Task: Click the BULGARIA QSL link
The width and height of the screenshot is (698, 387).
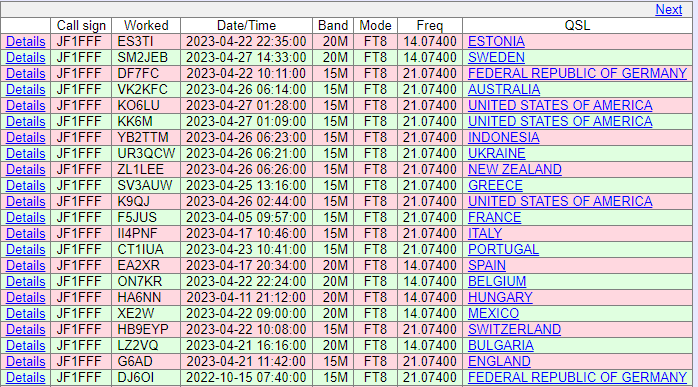Action: [500, 346]
